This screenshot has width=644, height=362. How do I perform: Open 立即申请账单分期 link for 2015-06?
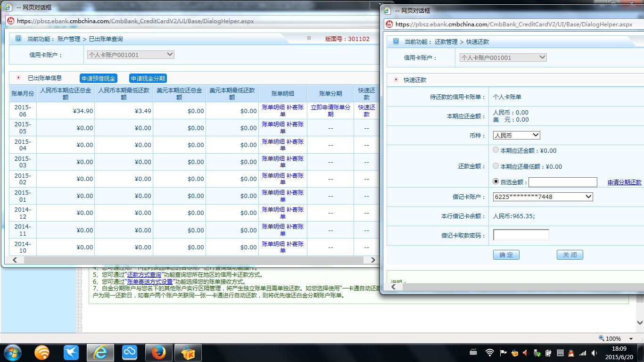click(x=330, y=111)
